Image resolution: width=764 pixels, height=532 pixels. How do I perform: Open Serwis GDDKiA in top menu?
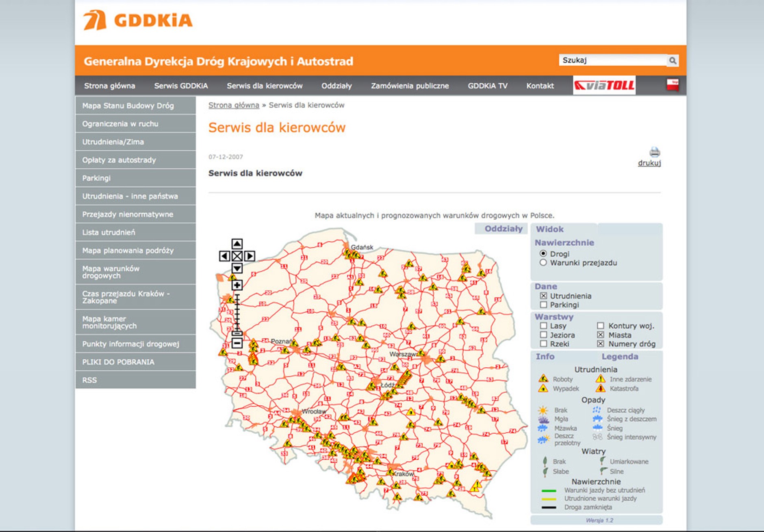tap(181, 86)
